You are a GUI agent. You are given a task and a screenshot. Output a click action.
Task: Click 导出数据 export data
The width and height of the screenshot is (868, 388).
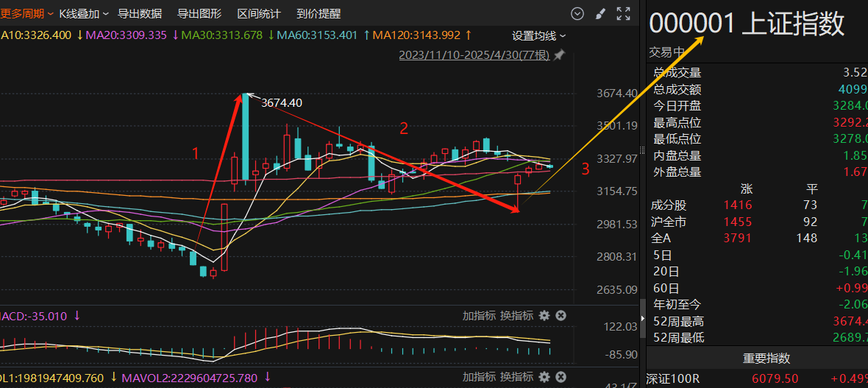140,14
